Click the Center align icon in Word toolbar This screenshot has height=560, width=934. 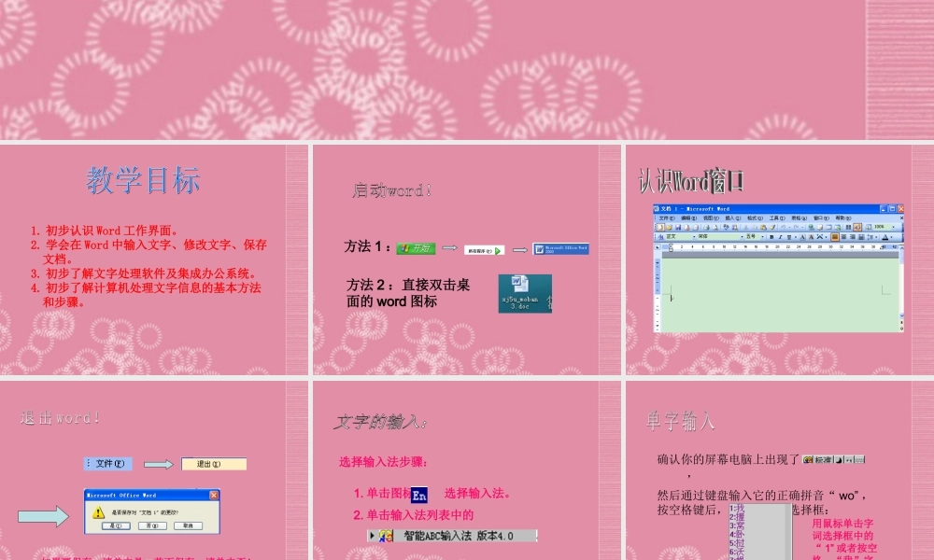[843, 237]
